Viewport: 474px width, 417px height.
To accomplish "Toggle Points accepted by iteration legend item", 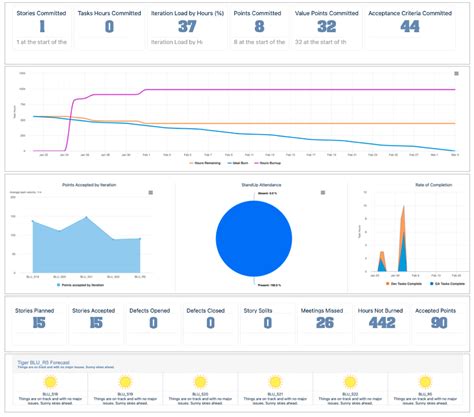I will pyautogui.click(x=80, y=285).
